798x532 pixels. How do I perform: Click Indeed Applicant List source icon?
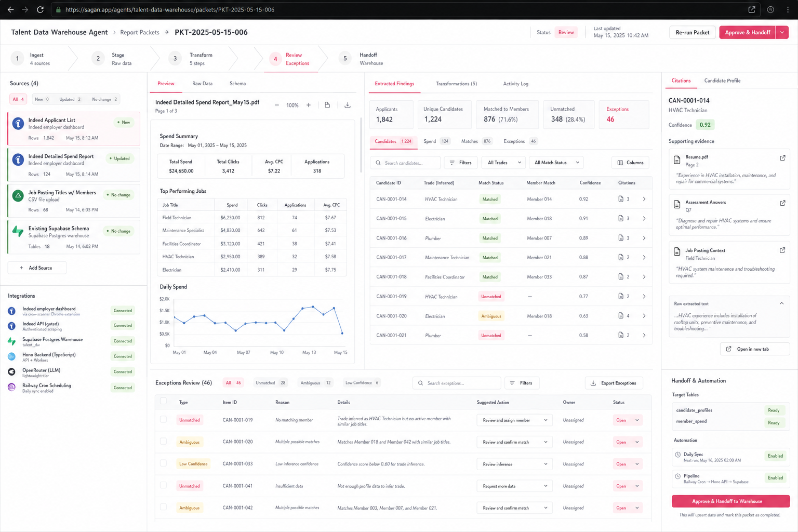tap(18, 124)
